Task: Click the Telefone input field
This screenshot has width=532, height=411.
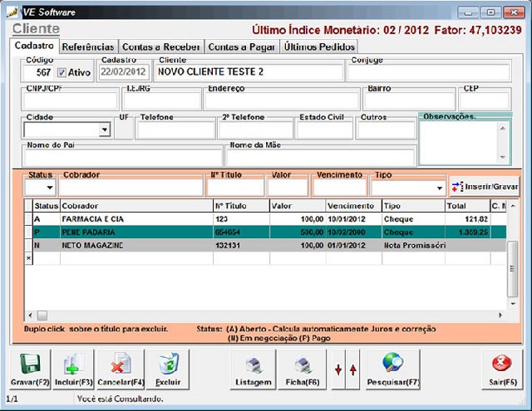Action: [x=175, y=130]
